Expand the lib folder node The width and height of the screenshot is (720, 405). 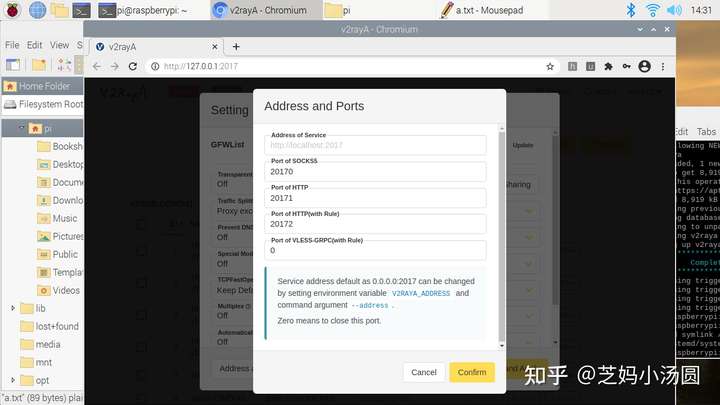(13, 308)
